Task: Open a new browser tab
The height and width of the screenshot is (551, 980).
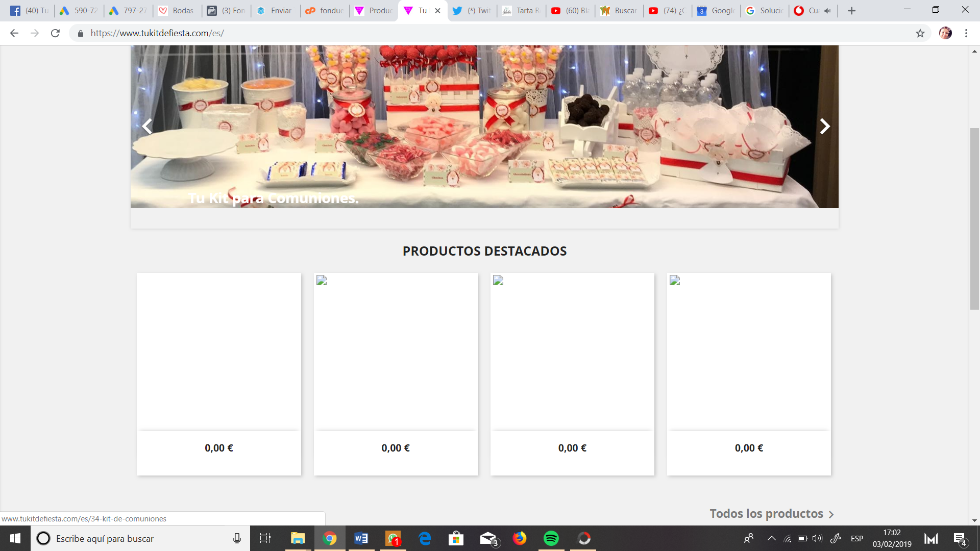Action: (851, 11)
